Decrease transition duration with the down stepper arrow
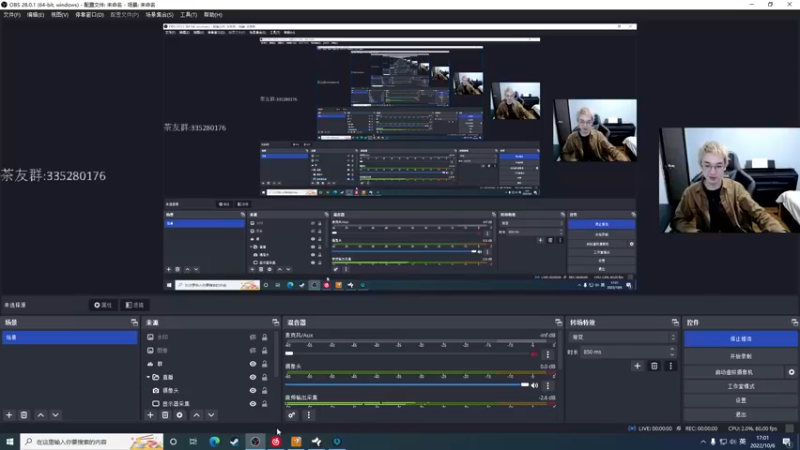Screen dimensions: 800x450 (x=672, y=355)
